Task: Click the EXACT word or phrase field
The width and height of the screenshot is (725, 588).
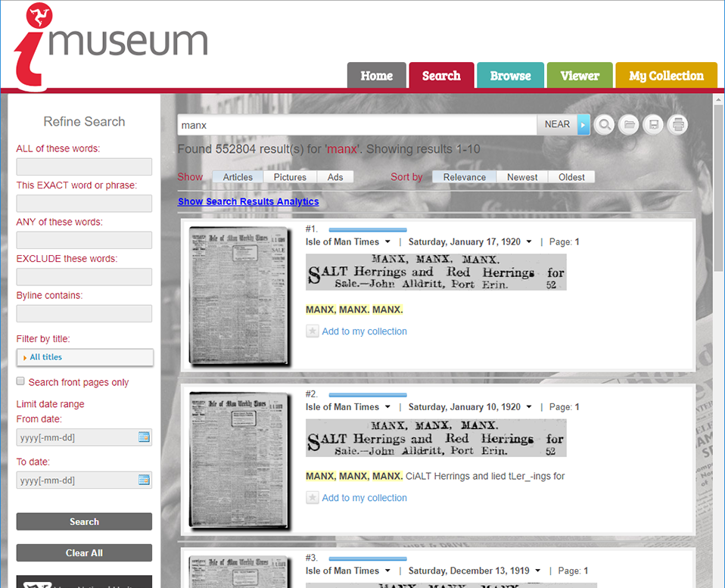Action: click(85, 204)
